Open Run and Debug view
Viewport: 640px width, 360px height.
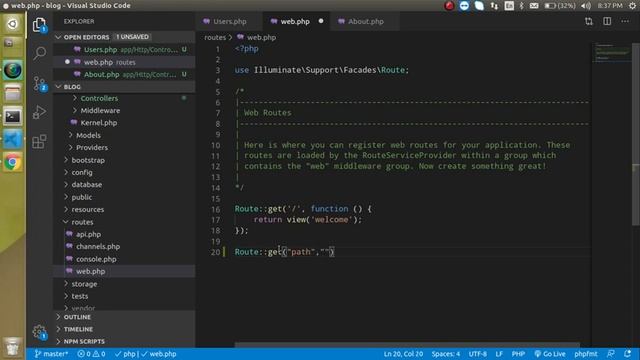coord(40,112)
